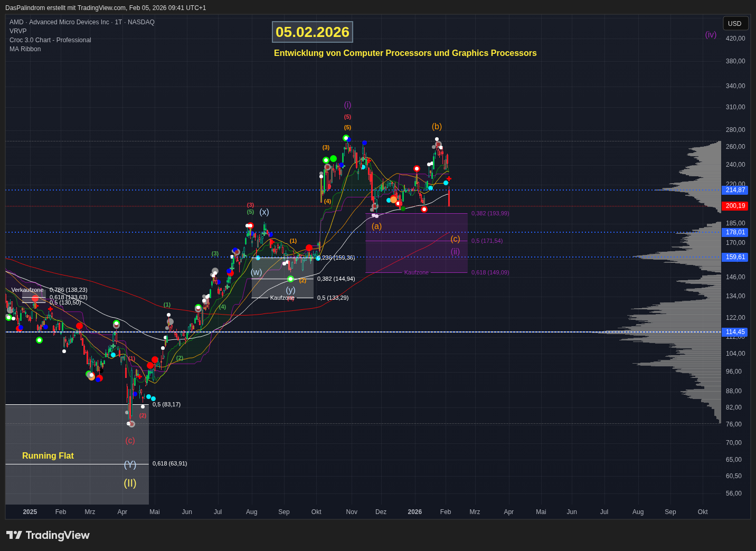Open the MA Ribbon indicator legend

pos(25,49)
